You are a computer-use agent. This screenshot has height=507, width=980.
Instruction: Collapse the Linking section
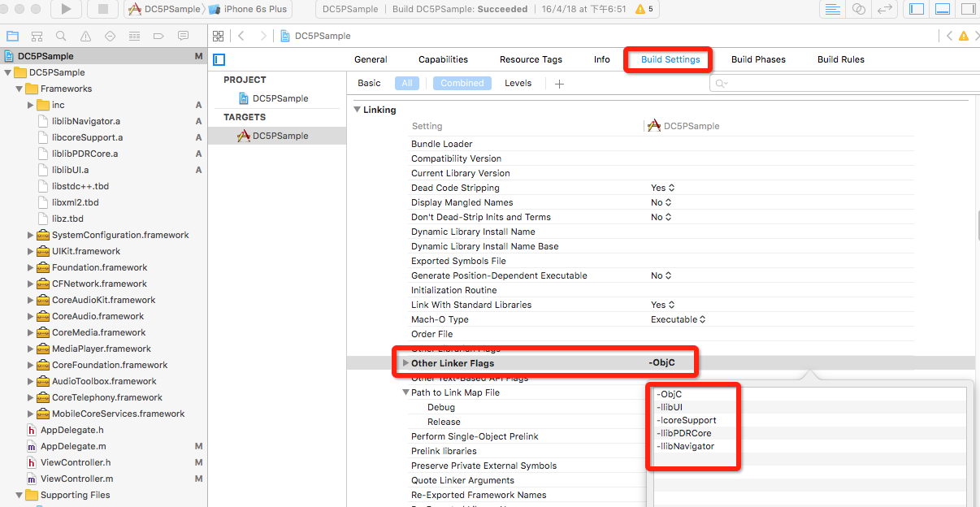coord(356,110)
